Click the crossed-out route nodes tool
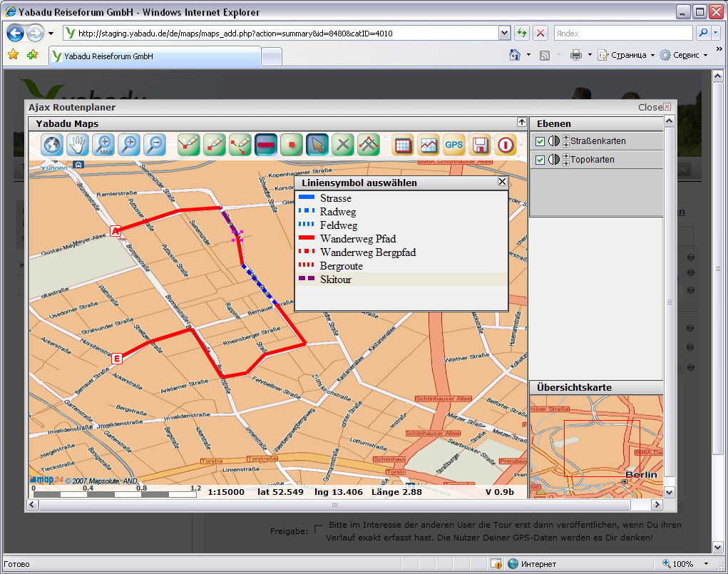 369,145
